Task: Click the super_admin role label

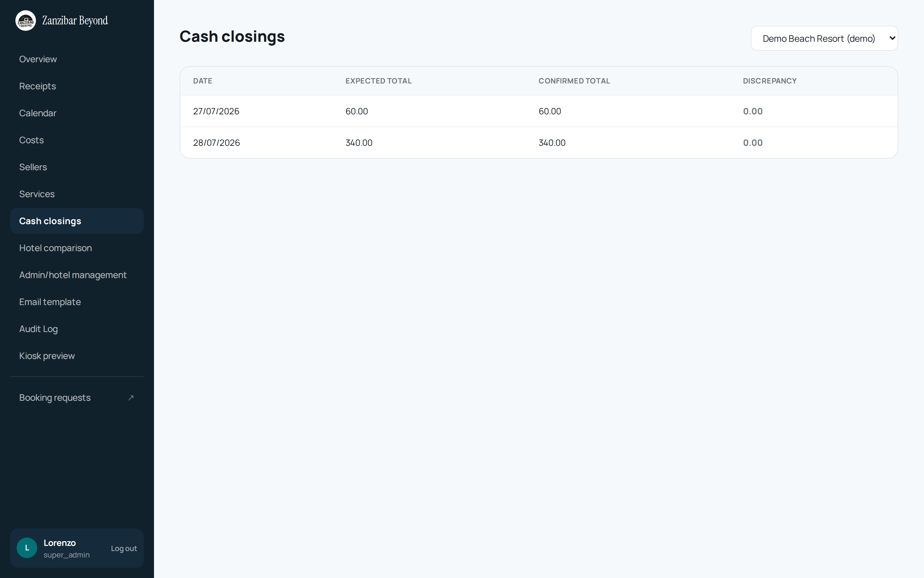Action: (x=66, y=555)
